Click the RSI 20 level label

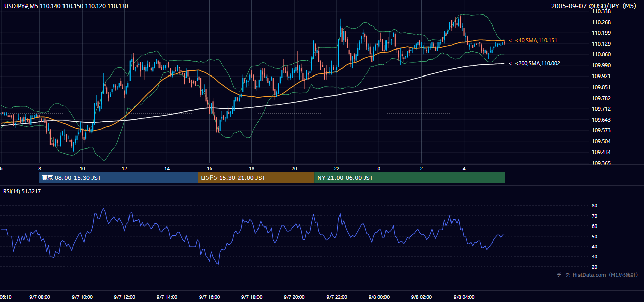click(x=594, y=267)
